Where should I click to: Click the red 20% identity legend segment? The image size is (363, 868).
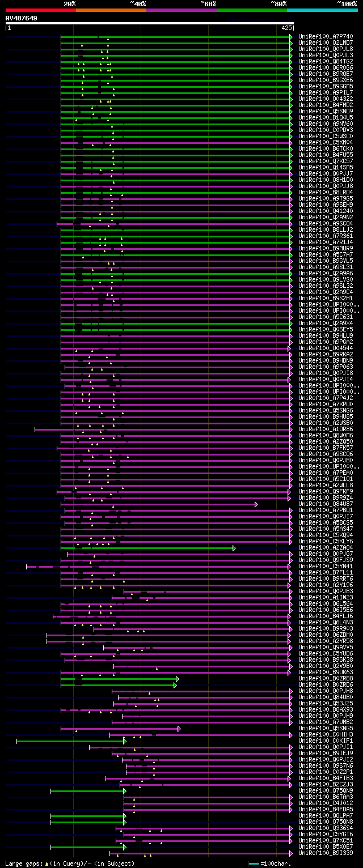[40, 10]
